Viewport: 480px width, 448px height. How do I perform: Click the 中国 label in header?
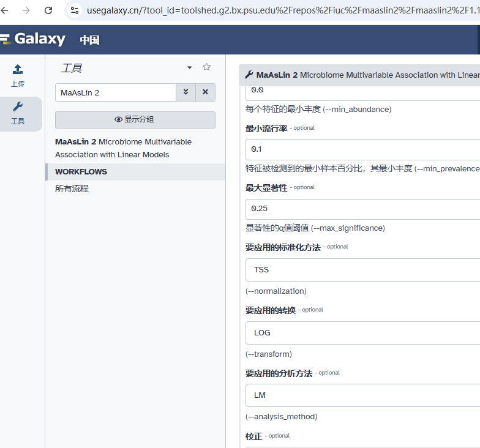coord(89,40)
